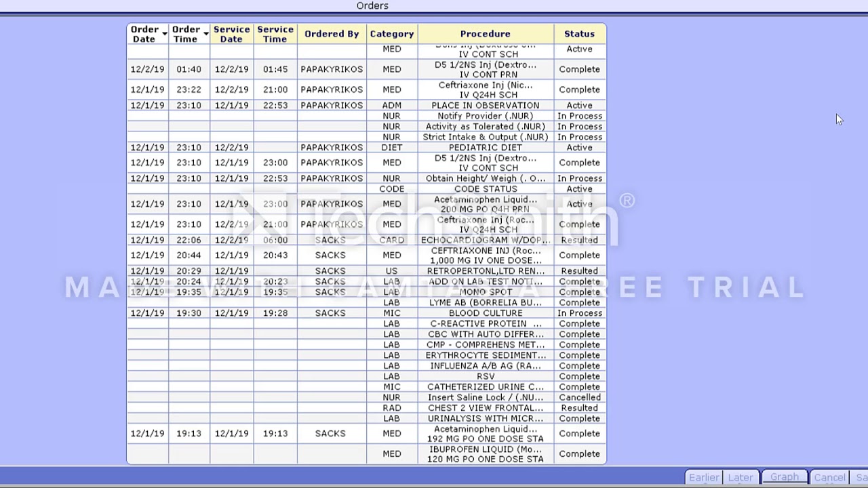Image resolution: width=868 pixels, height=488 pixels.
Task: Click the Cancel button
Action: point(829,477)
